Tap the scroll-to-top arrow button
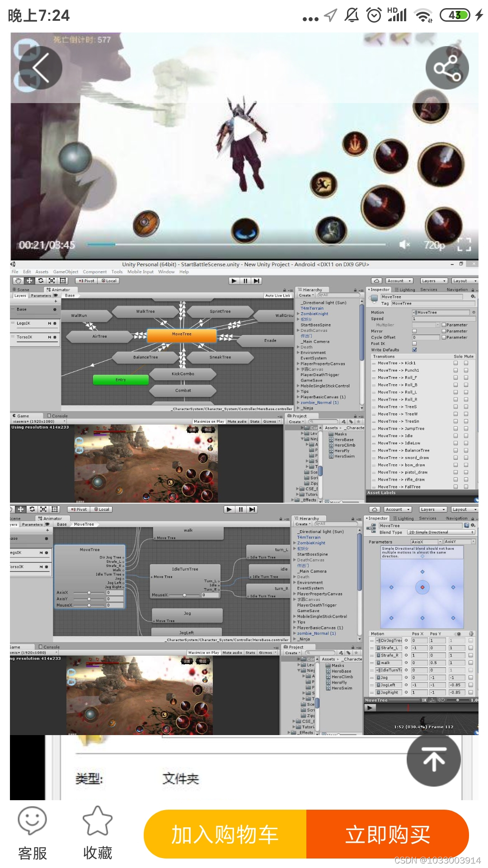488x868 pixels. [434, 759]
